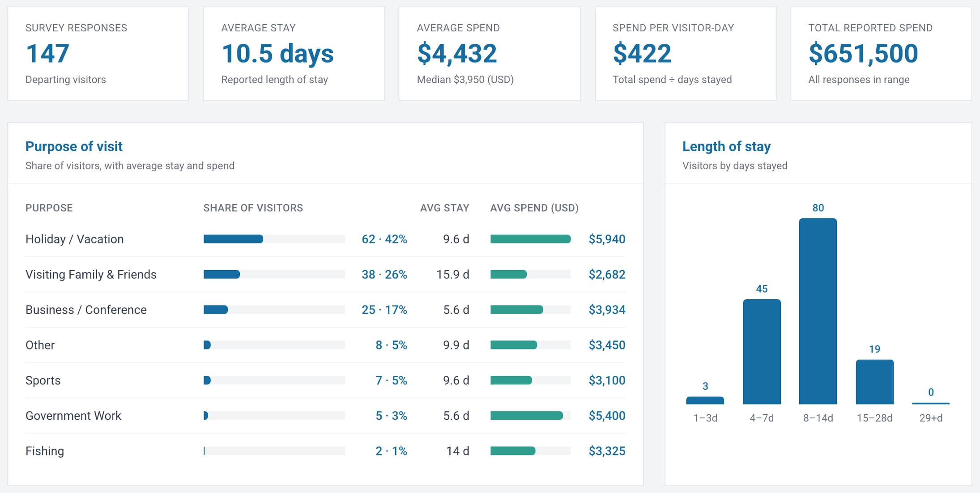Click the Government Work green spend bar
The height and width of the screenshot is (493, 980).
click(x=527, y=416)
